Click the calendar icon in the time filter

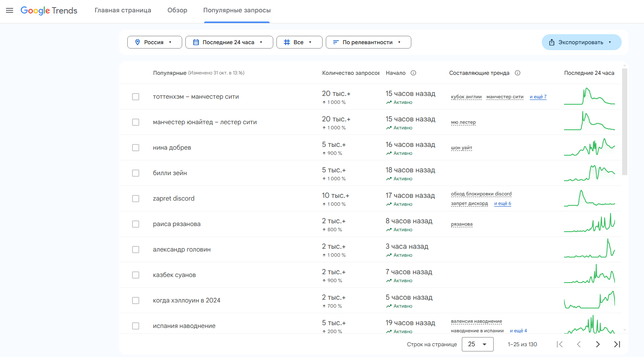pos(196,42)
